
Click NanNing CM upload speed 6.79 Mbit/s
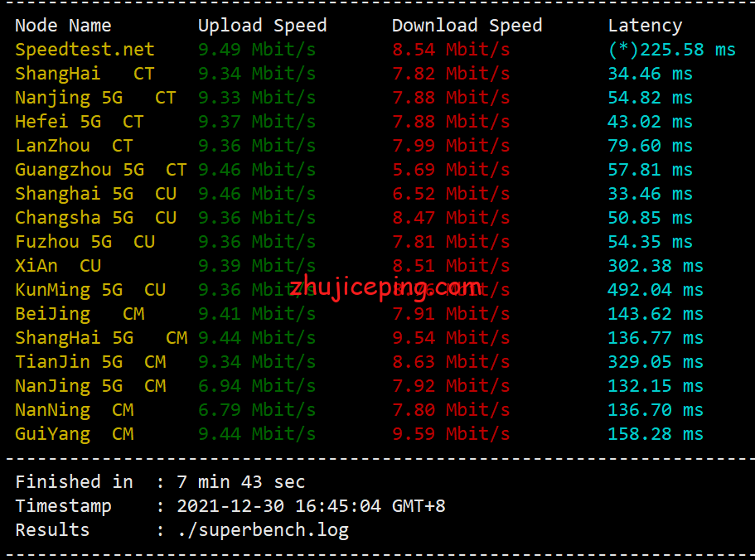[257, 410]
